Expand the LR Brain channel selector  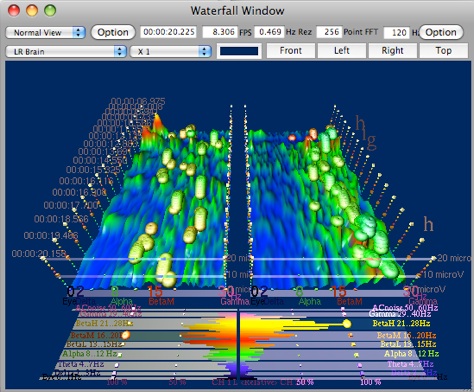coord(66,52)
